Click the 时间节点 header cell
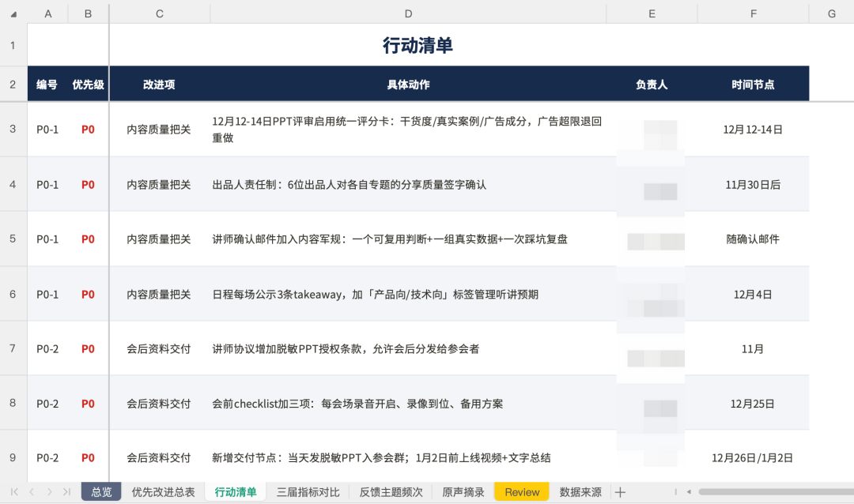This screenshot has height=504, width=854. point(754,85)
